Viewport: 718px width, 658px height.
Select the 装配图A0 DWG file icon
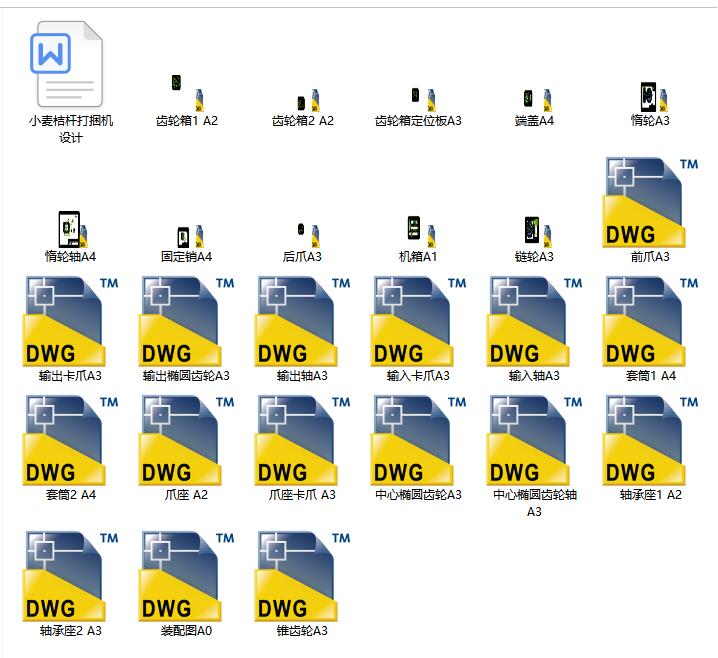coord(186,576)
